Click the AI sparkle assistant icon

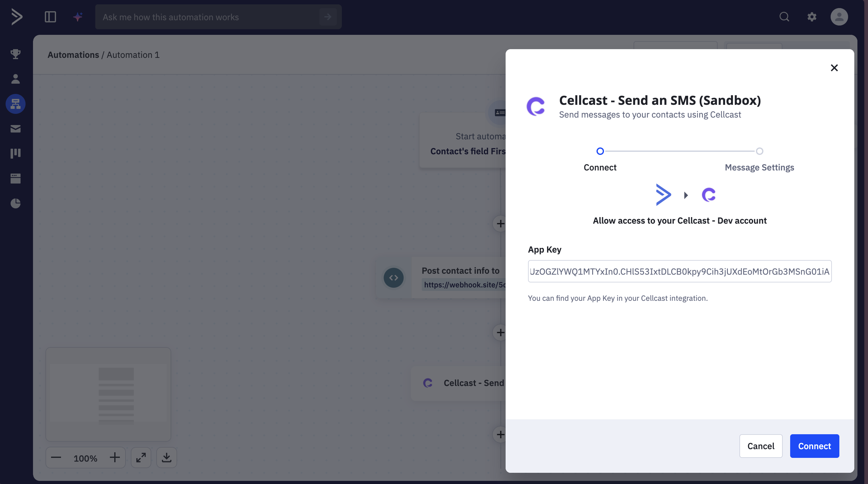pyautogui.click(x=78, y=17)
